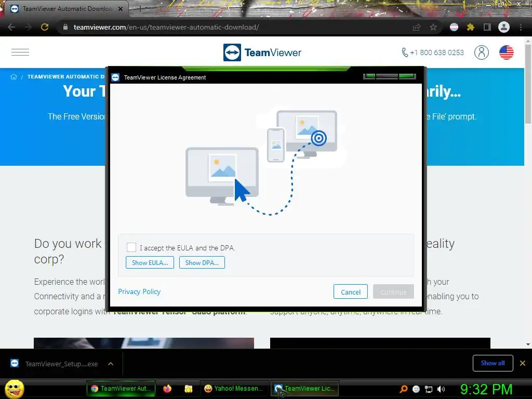Screen dimensions: 532x399
Task: Click the greyed-out Continue button
Action: (x=393, y=292)
